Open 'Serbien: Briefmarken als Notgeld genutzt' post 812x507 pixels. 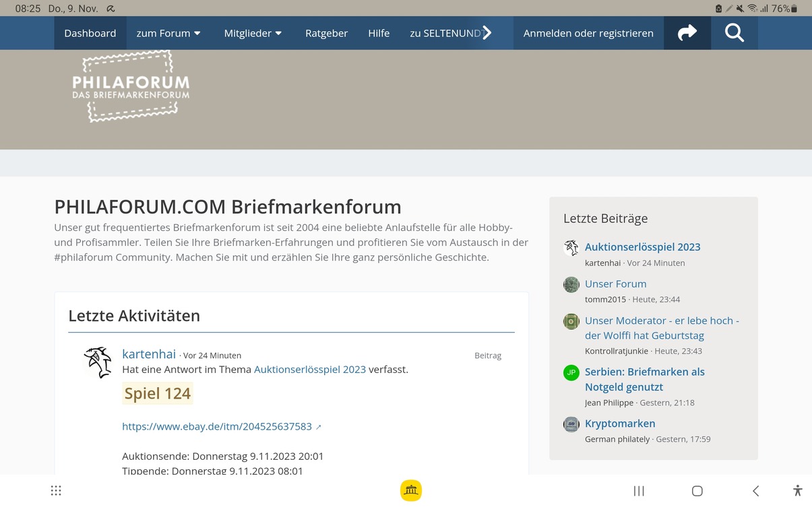tap(644, 379)
